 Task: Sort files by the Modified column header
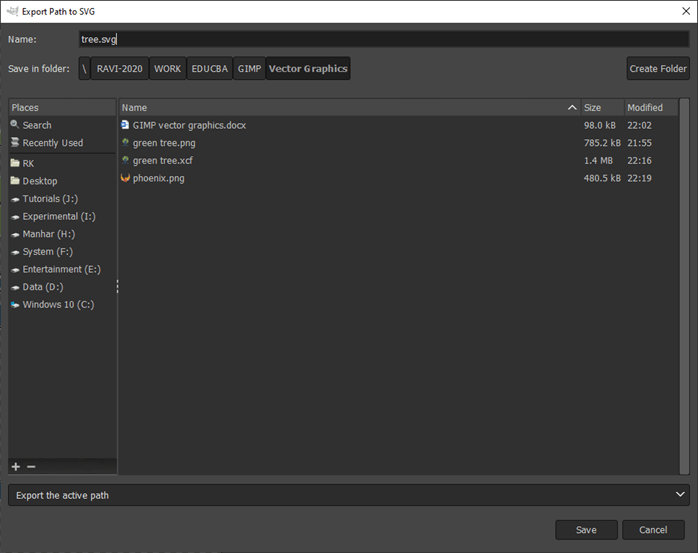pos(651,108)
